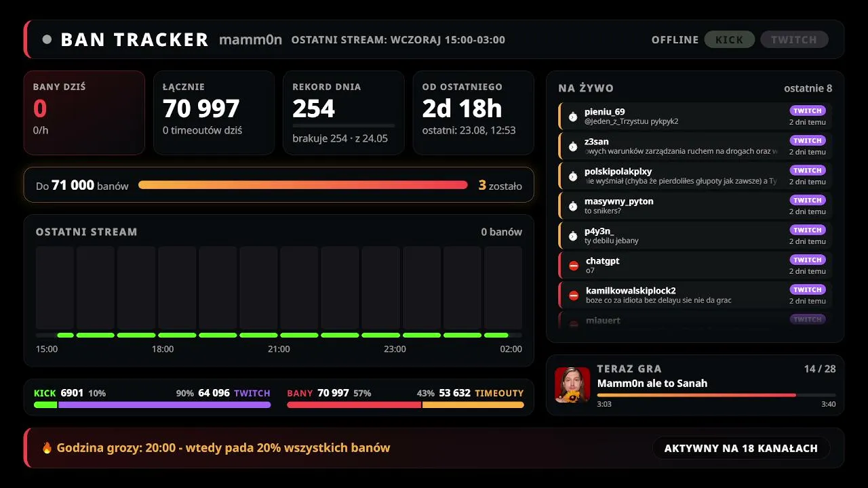Click the timeout stopwatch icon beside pieniu_69
The height and width of the screenshot is (488, 868).
[x=573, y=117]
